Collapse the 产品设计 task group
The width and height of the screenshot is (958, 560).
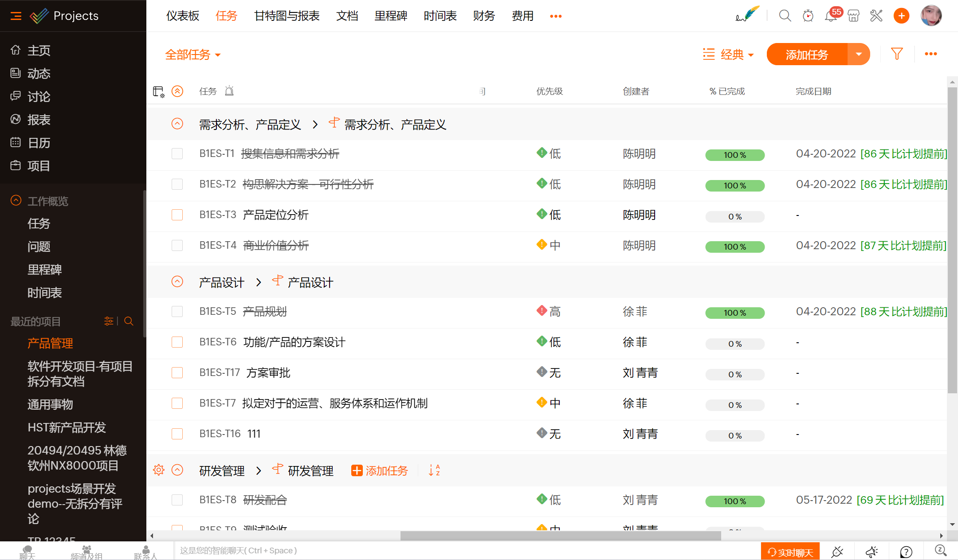tap(177, 282)
